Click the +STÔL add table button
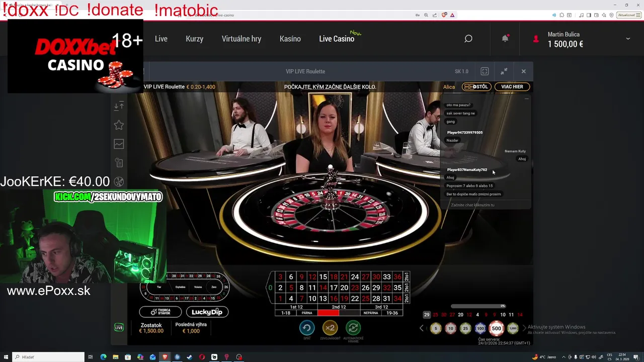Image resolution: width=644 pixels, height=362 pixels. 476,86
